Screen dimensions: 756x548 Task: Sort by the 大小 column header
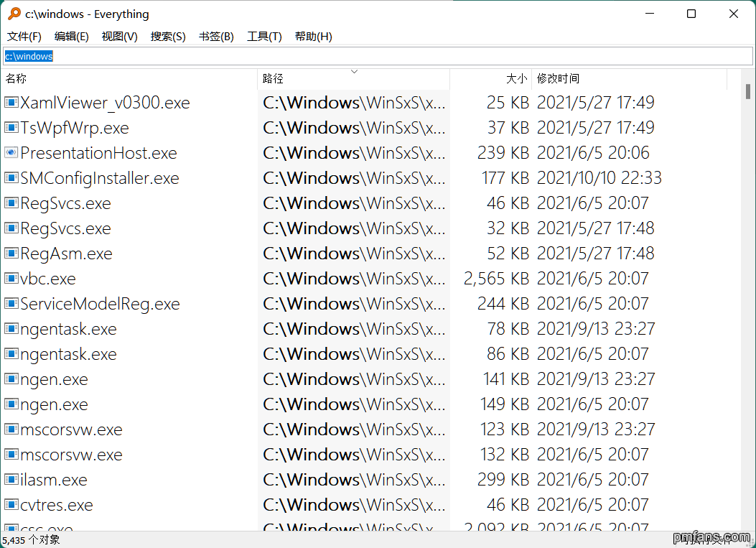pyautogui.click(x=491, y=78)
